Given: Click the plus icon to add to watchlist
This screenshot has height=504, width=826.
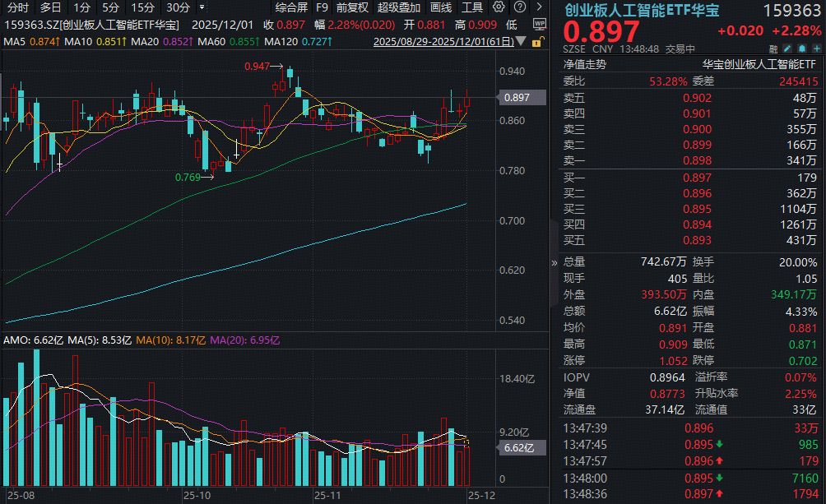Looking at the screenshot, I should point(814,48).
